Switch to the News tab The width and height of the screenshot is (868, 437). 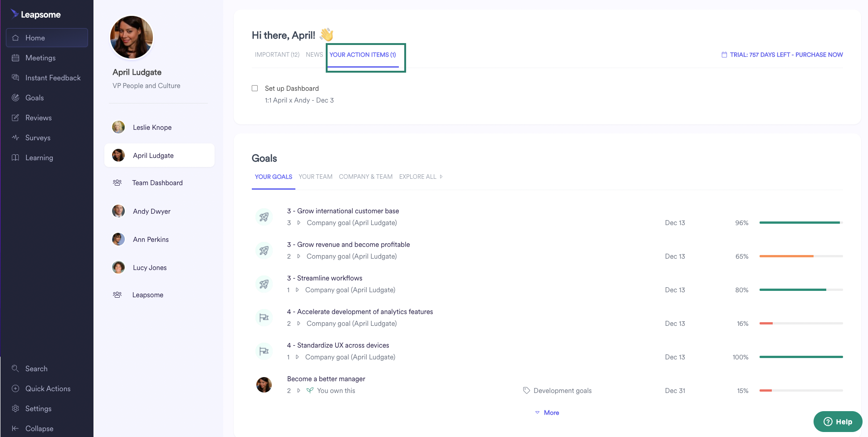(x=314, y=54)
